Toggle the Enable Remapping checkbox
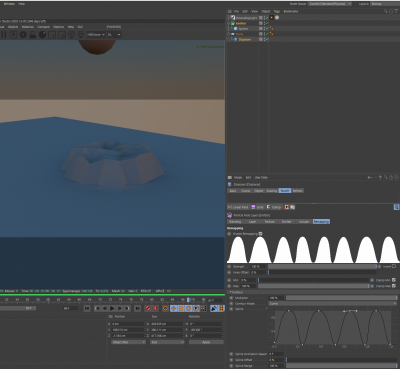This screenshot has width=400, height=369. coord(261,234)
